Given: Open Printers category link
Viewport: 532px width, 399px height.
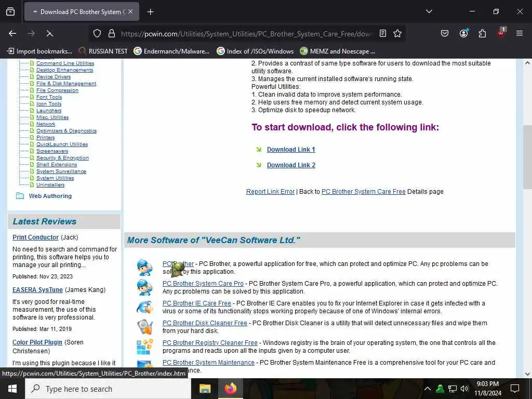Looking at the screenshot, I should [46, 138].
